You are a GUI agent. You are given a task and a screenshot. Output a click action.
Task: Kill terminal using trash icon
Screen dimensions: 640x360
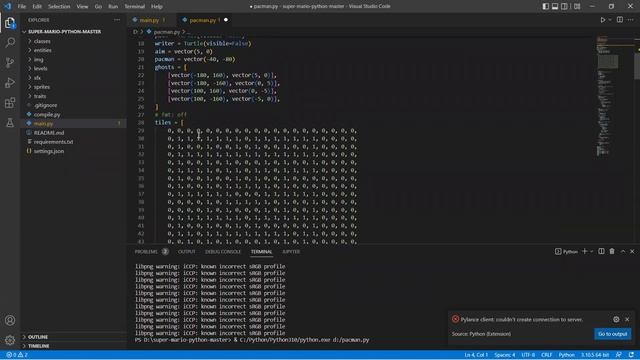[612, 251]
